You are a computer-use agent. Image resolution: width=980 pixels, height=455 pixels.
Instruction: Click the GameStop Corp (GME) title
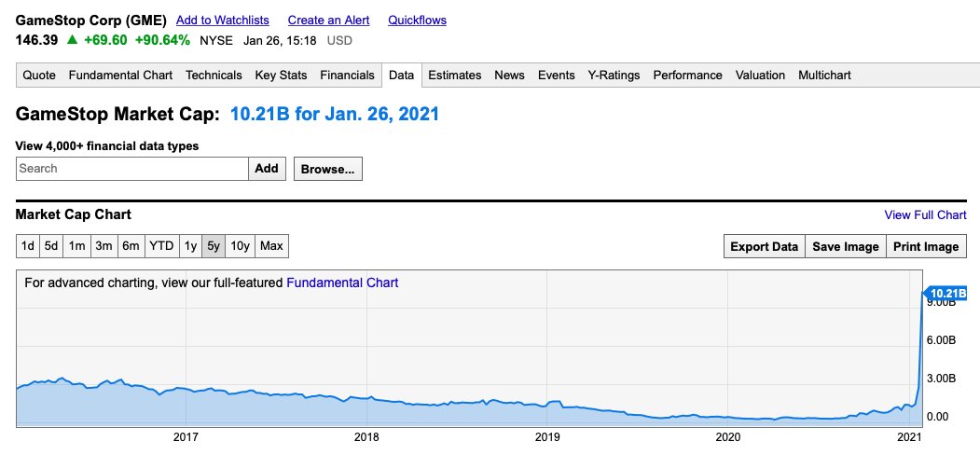pyautogui.click(x=91, y=20)
